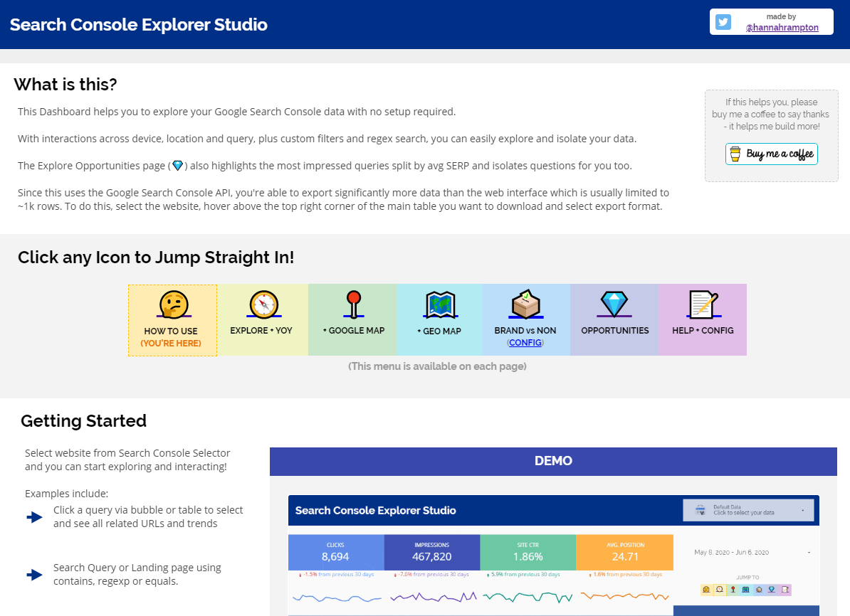Viewport: 850px width, 616px height.
Task: Click the 'Getting Started' heading
Action: (83, 421)
